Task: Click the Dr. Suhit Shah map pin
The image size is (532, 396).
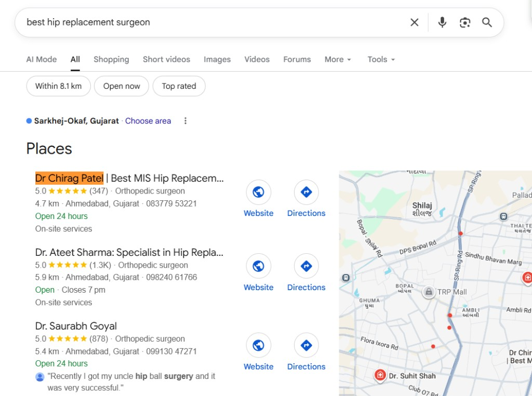Action: 380,375
